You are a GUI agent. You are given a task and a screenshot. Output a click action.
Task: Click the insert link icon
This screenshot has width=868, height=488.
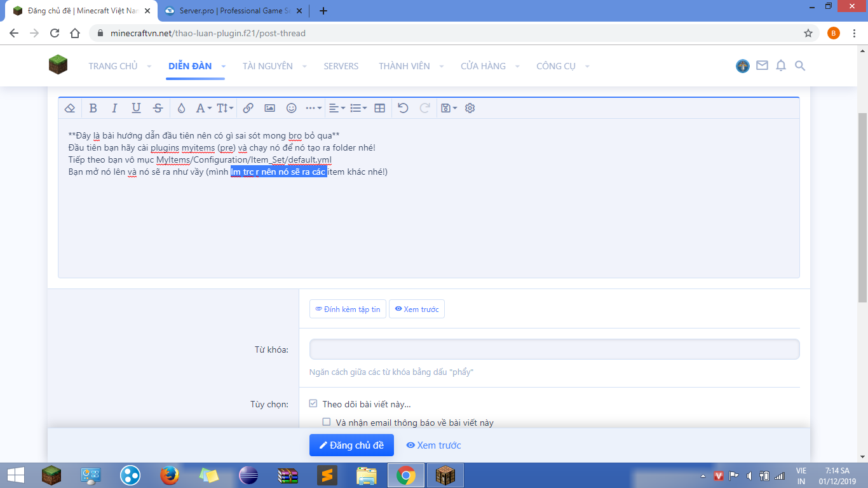click(248, 108)
